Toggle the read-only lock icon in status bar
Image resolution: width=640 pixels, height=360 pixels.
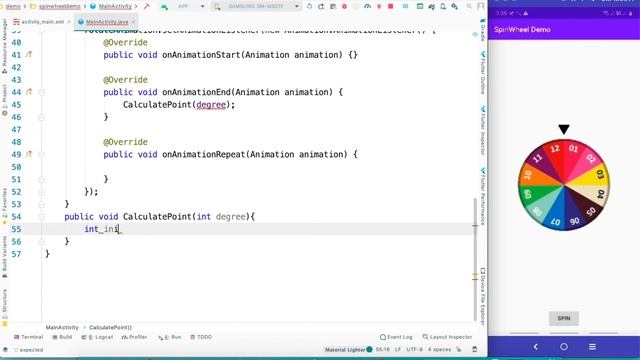(459, 350)
